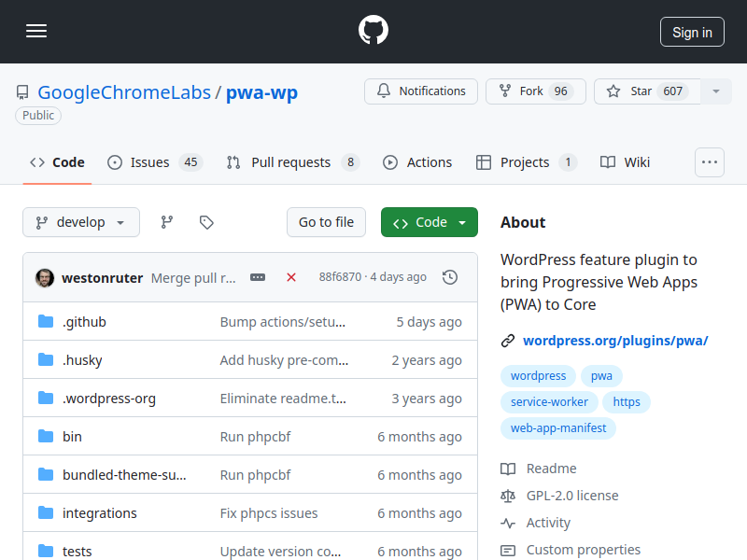Select the https topic tag
Screen dimensions: 747x560
click(627, 402)
